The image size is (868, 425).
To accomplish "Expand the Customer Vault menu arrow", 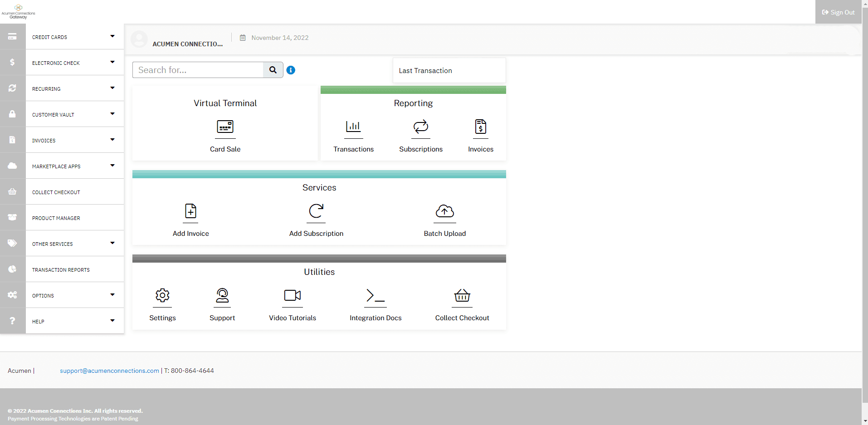I will (112, 114).
